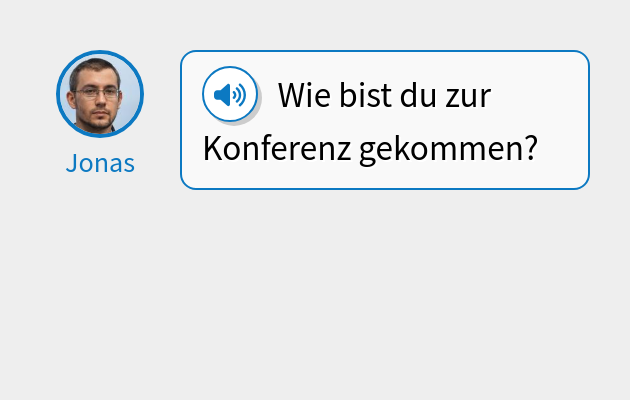Click the sound waves on the speaker button

click(x=238, y=95)
